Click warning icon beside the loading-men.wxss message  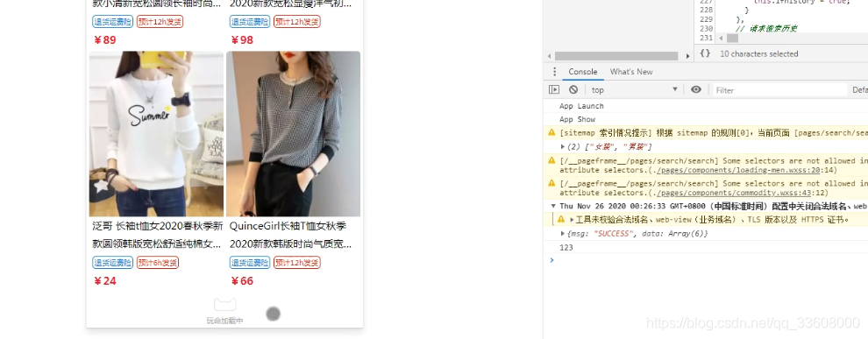coord(551,160)
